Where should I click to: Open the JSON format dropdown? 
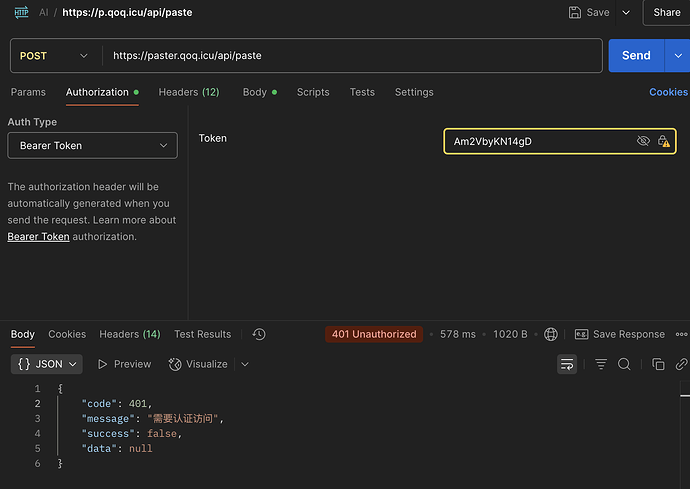[x=47, y=364]
